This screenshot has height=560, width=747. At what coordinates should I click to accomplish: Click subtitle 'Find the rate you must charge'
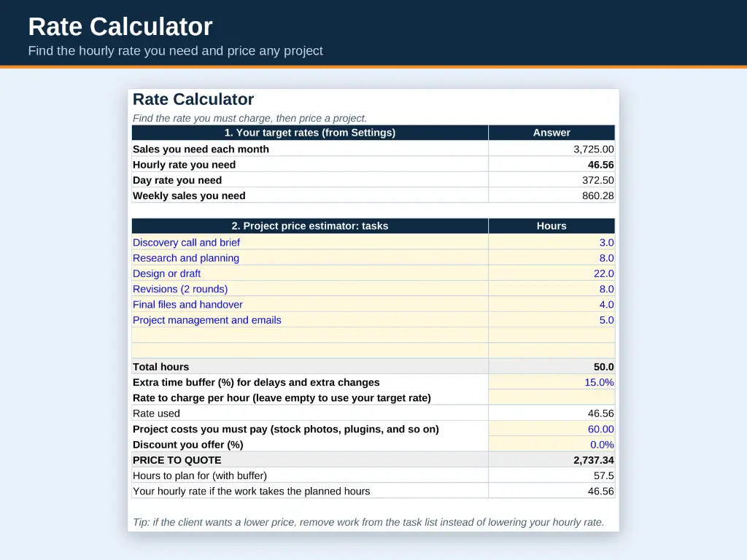(x=249, y=118)
